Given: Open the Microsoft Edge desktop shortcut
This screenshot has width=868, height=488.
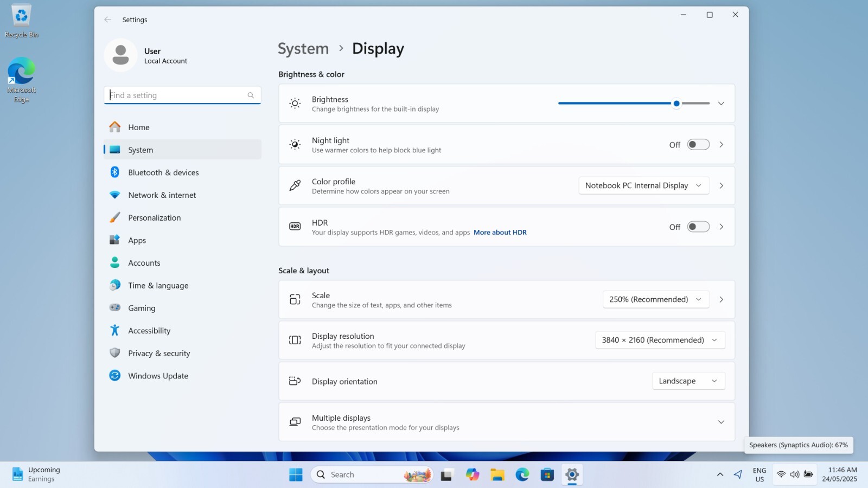Looking at the screenshot, I should coord(22,80).
